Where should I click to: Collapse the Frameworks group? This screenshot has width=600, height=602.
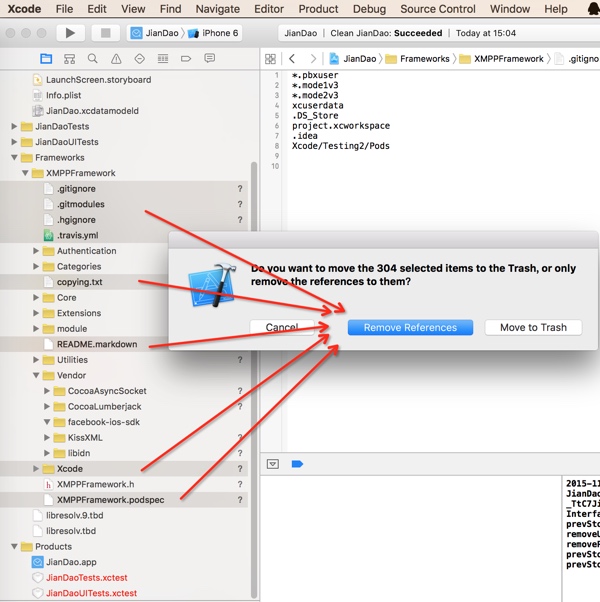click(x=14, y=157)
